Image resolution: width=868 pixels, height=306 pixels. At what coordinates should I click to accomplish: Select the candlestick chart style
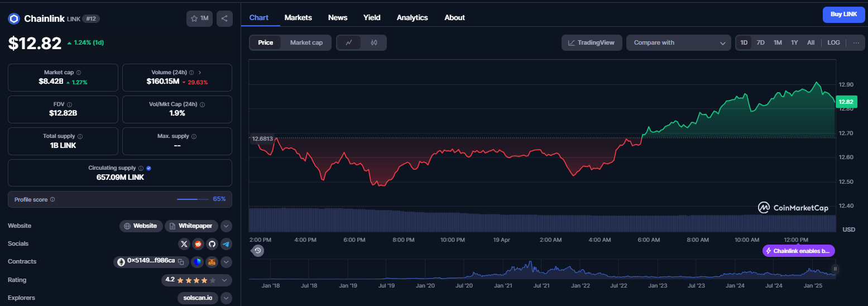pyautogui.click(x=374, y=42)
